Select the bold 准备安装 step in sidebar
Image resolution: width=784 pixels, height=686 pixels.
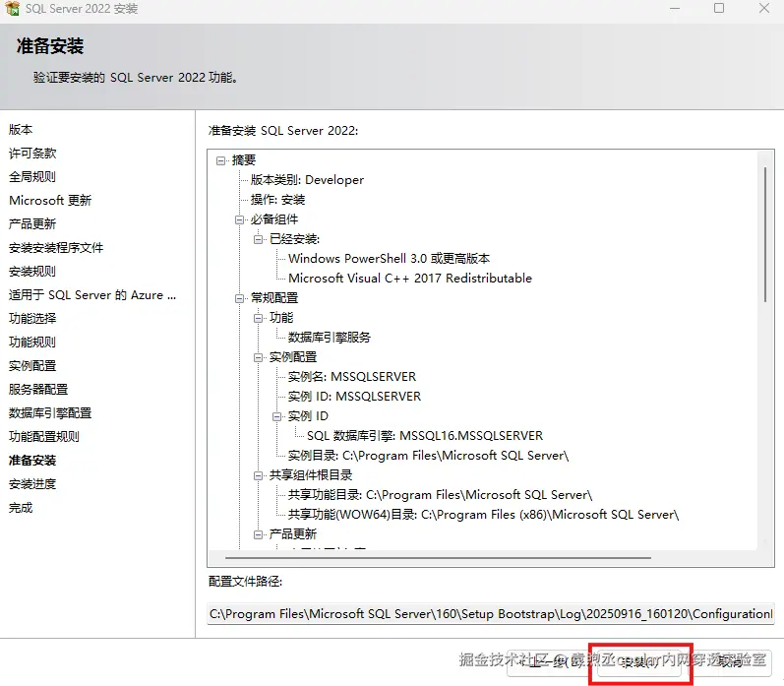point(32,461)
